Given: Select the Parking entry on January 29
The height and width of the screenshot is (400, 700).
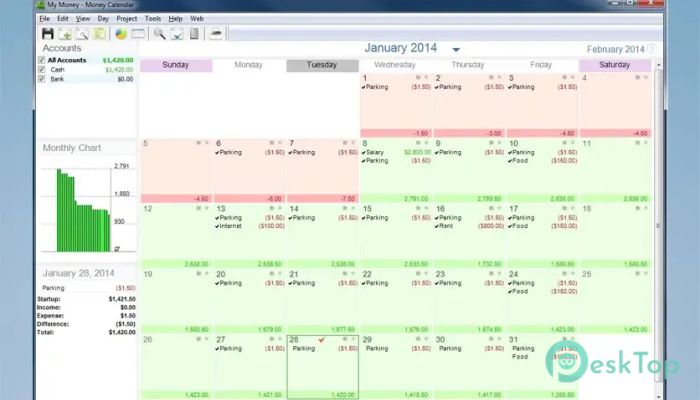Looking at the screenshot, I should pos(396,349).
